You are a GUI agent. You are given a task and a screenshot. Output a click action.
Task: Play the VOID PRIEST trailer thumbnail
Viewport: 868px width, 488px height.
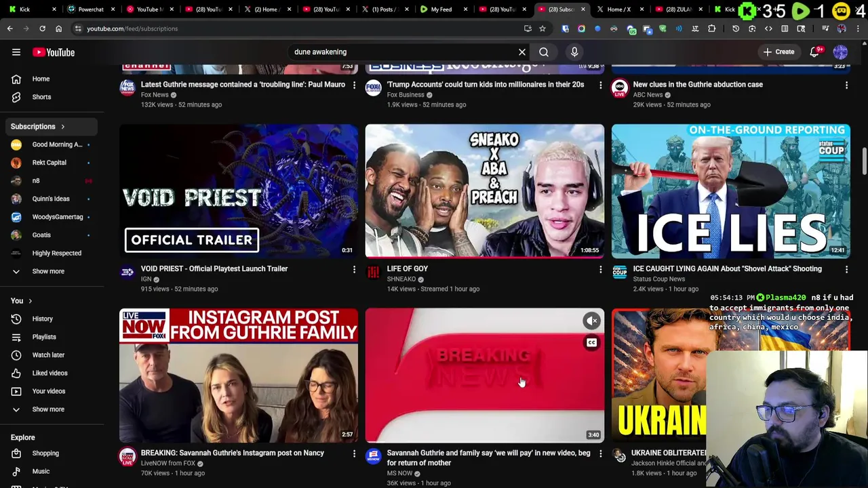coord(239,191)
